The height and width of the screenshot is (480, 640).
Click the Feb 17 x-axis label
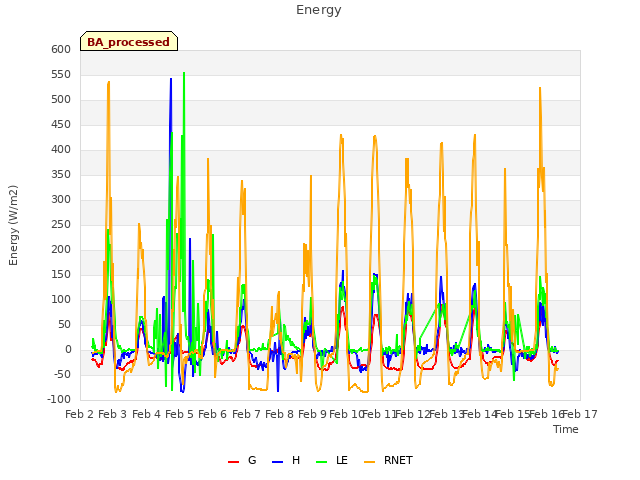580,414
